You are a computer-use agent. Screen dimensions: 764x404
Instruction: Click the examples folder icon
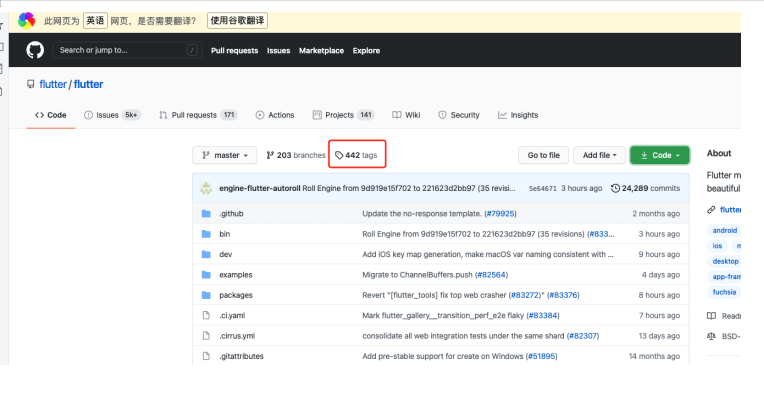click(206, 275)
